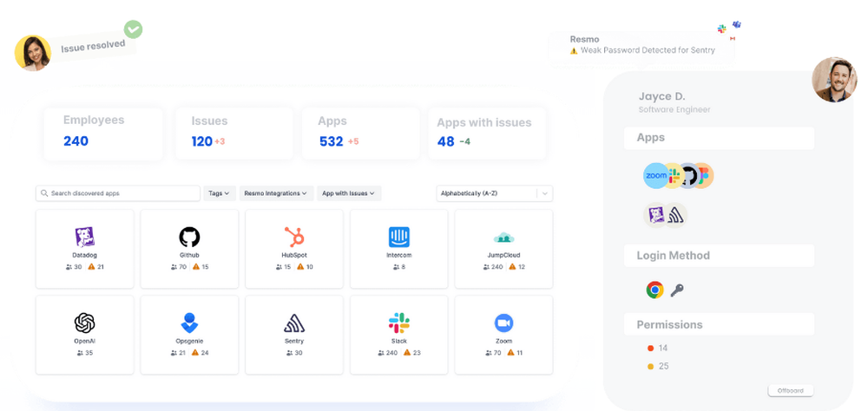This screenshot has height=411, width=868.
Task: Click the yellow permissions dot beside 25
Action: (x=650, y=366)
